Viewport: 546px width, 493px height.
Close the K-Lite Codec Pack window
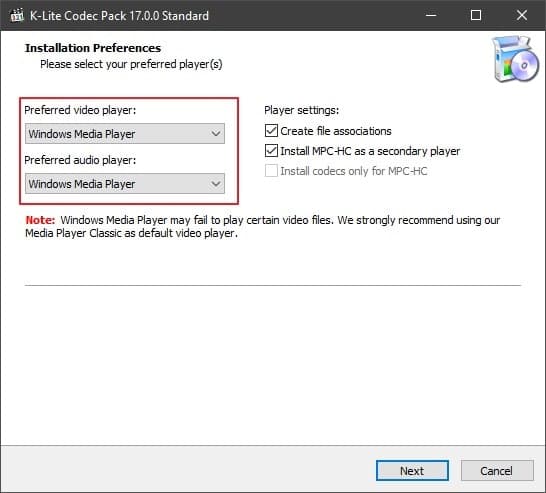pyautogui.click(x=522, y=15)
